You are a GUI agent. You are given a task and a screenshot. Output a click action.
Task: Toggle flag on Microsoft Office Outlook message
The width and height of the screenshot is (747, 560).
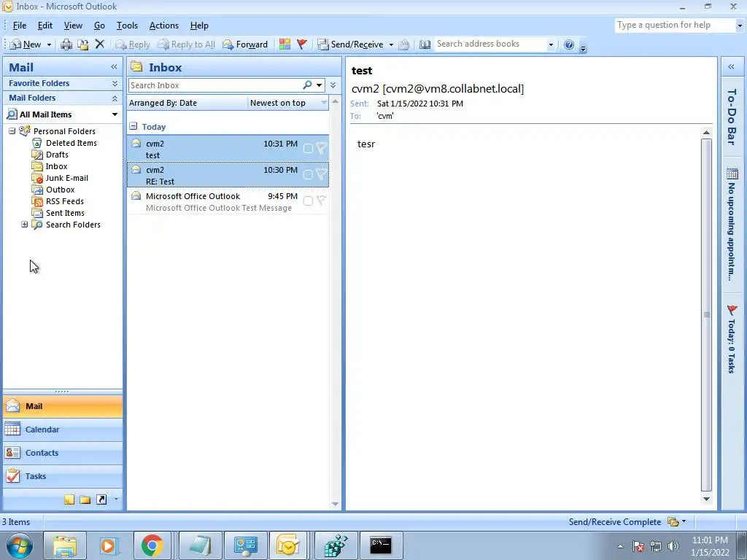coord(322,201)
